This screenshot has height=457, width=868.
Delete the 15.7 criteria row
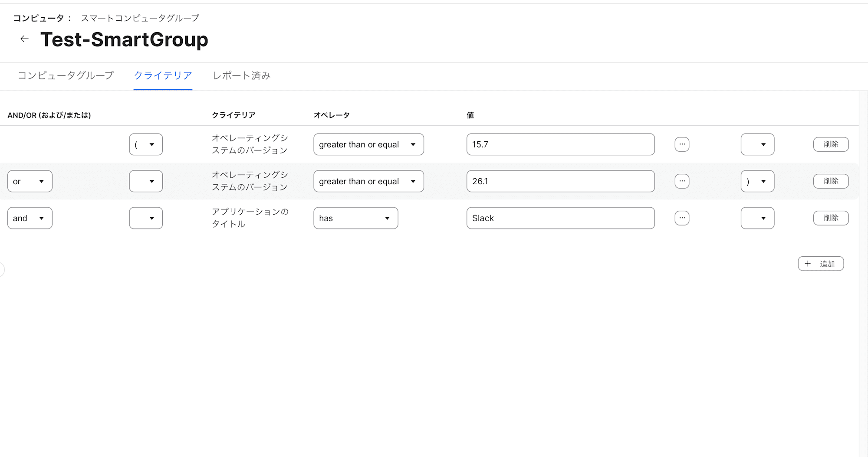(831, 144)
